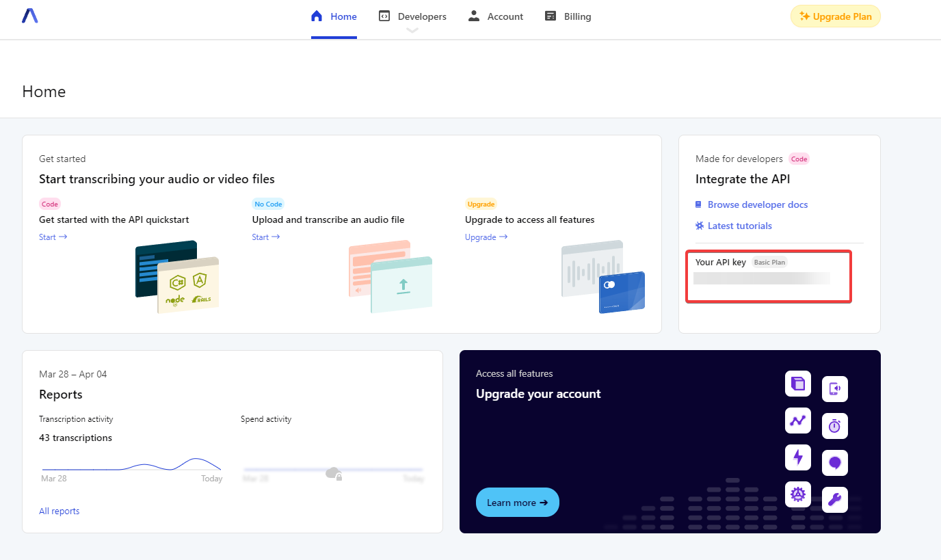The width and height of the screenshot is (941, 560).
Task: Click the 'Spend activity' label
Action: click(x=266, y=419)
